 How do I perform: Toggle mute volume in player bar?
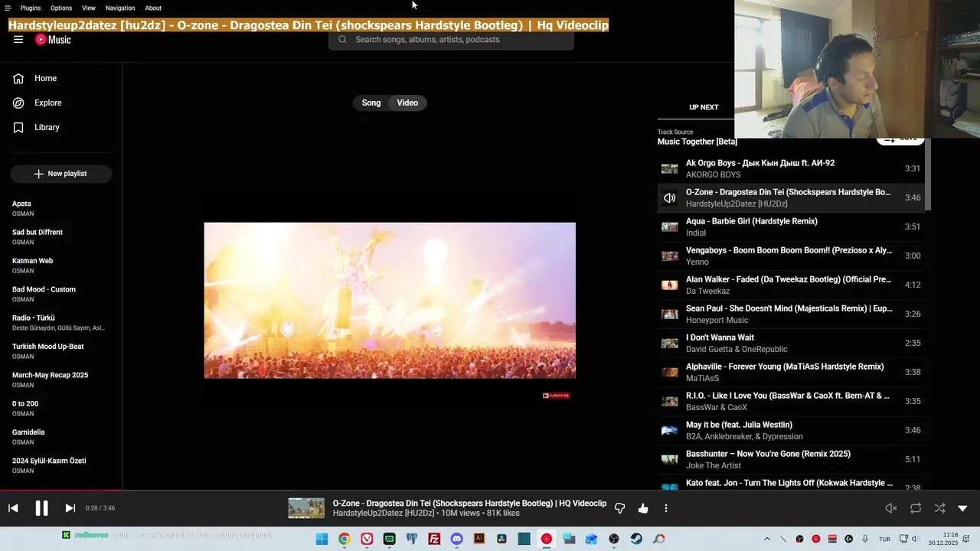891,508
